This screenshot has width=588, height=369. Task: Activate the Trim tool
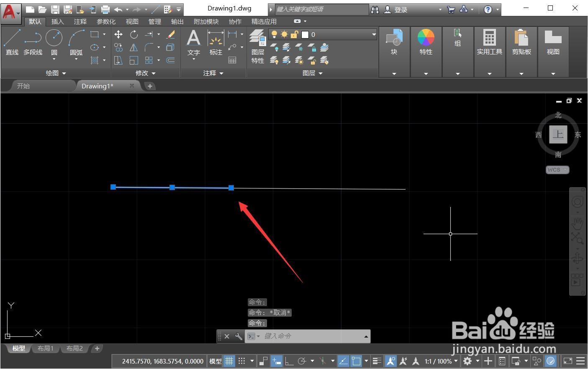[149, 34]
